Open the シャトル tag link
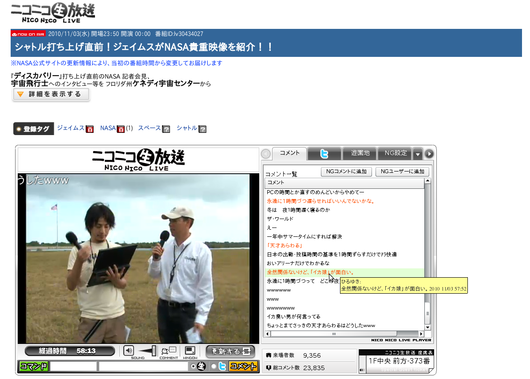The height and width of the screenshot is (379, 530). click(187, 128)
